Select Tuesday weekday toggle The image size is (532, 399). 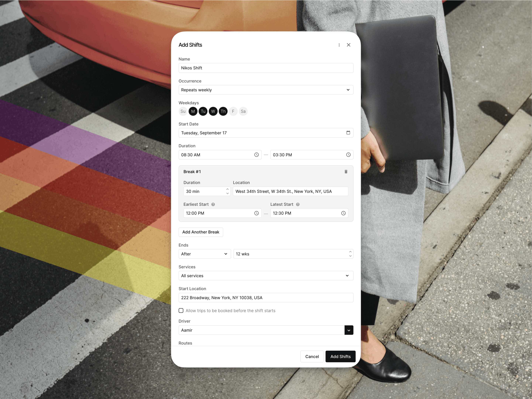click(x=203, y=111)
